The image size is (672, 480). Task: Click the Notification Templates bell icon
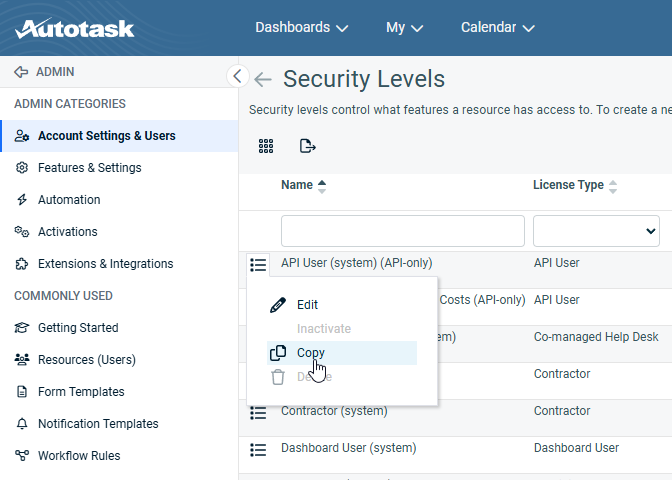22,424
